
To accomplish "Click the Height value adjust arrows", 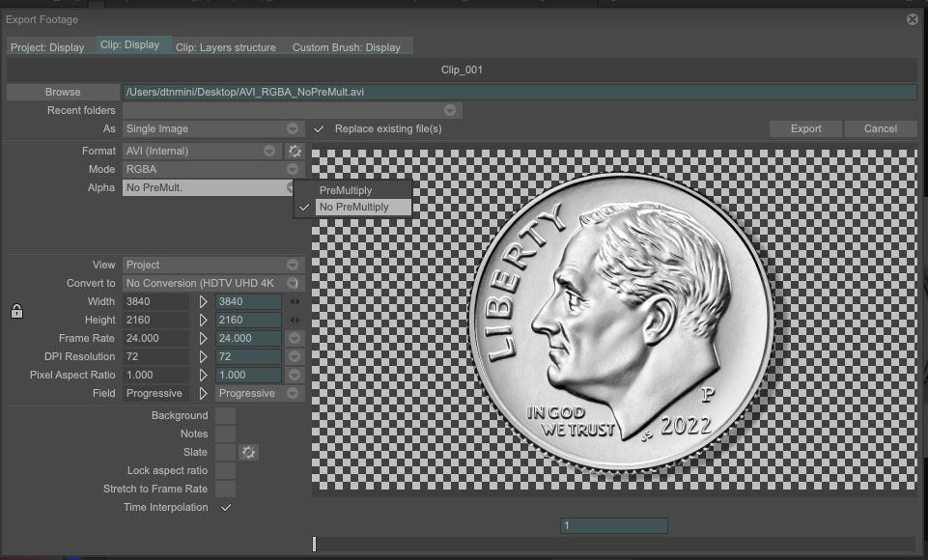I will (295, 321).
